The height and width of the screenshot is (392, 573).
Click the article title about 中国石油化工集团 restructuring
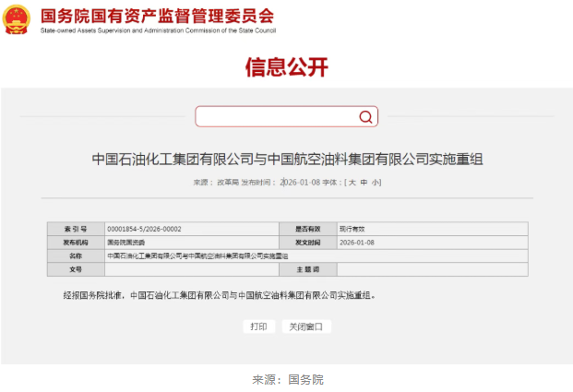287,159
